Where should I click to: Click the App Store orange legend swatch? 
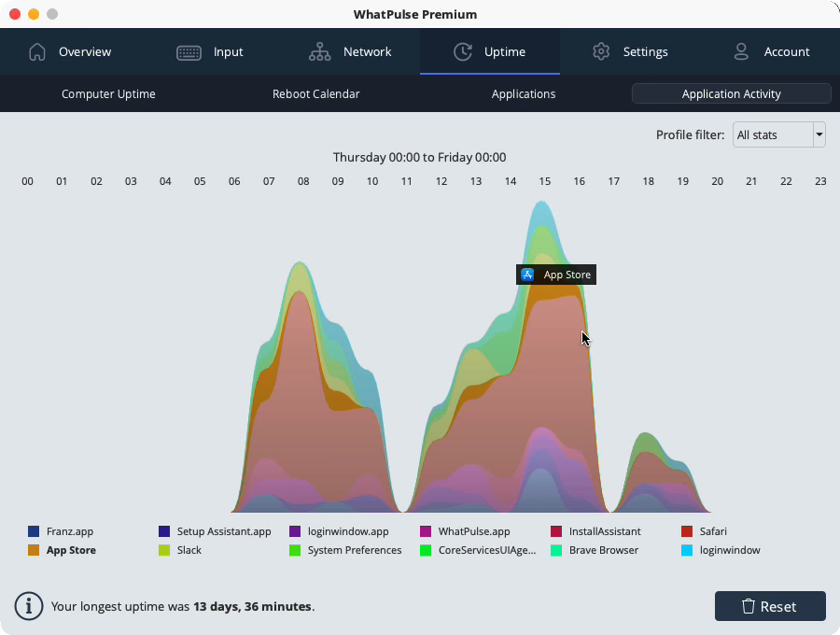(x=34, y=550)
